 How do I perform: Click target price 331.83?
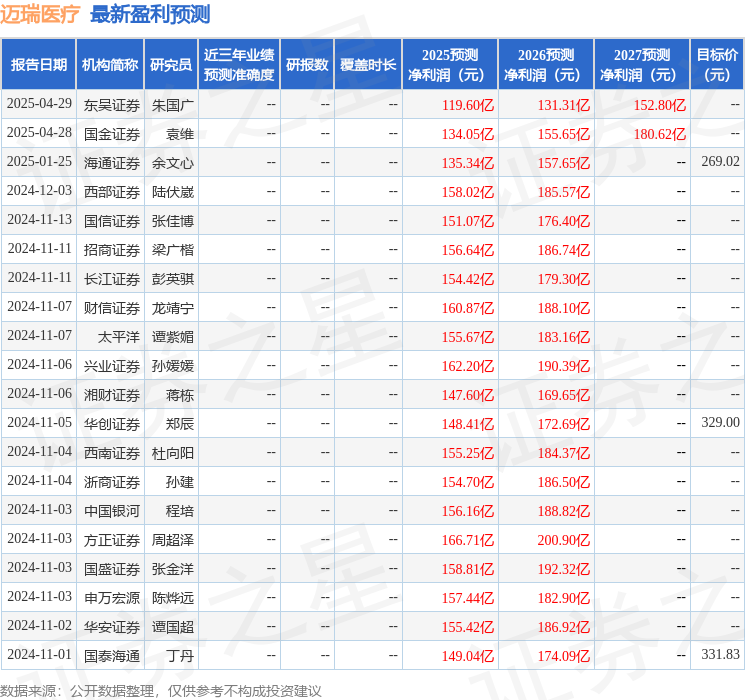[x=720, y=654]
